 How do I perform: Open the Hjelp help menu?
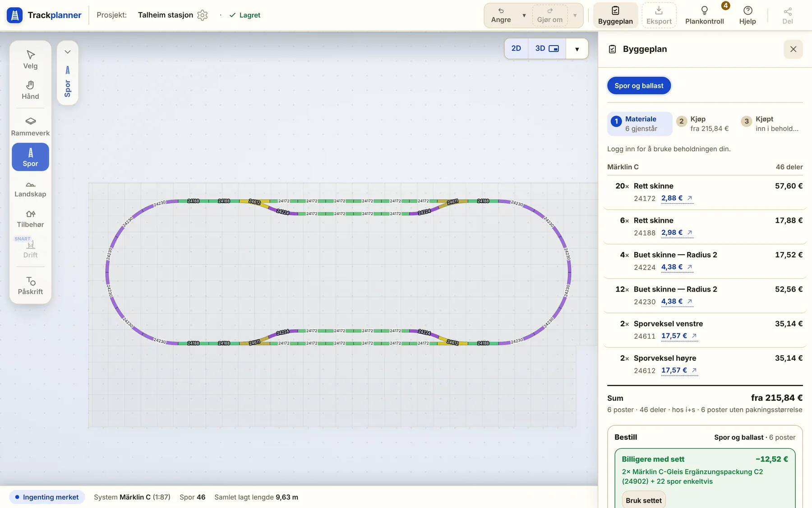pyautogui.click(x=747, y=15)
